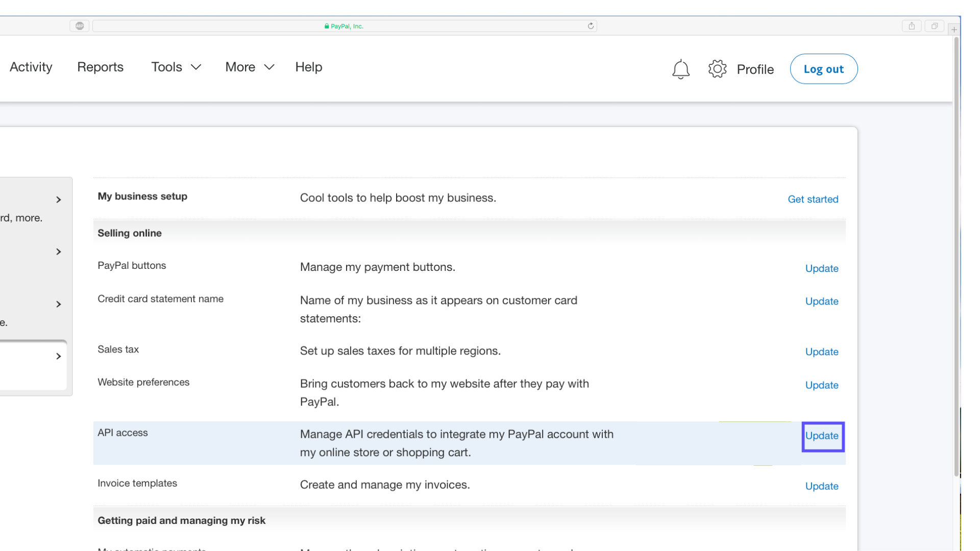Click 'Manage API credentials' description text
The image size is (980, 551).
tap(457, 443)
